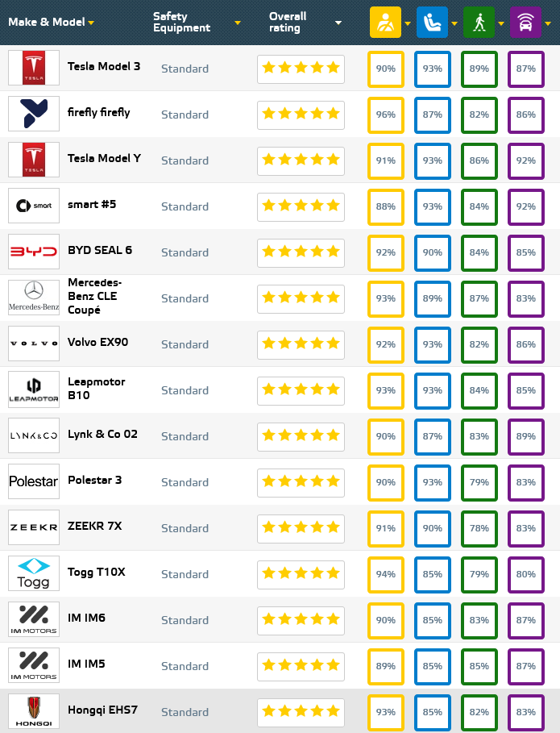Screen dimensions: 560x733
Task: Sort by the Make & Model column header
Action: pos(46,22)
